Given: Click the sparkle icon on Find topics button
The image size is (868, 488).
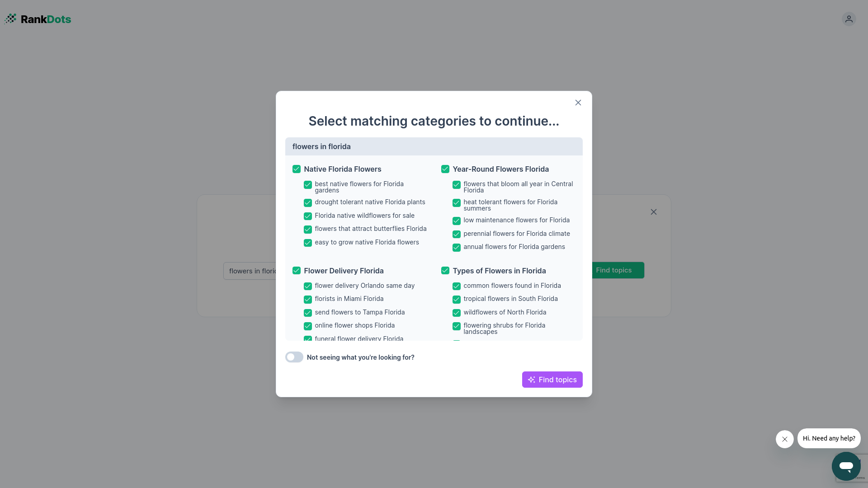Looking at the screenshot, I should click(532, 380).
